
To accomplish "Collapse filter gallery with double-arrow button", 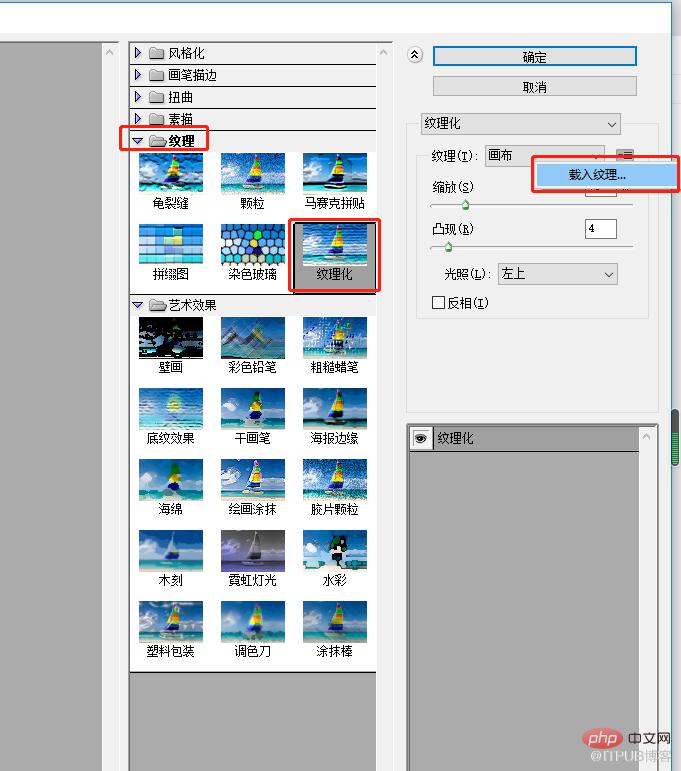I will tap(415, 55).
